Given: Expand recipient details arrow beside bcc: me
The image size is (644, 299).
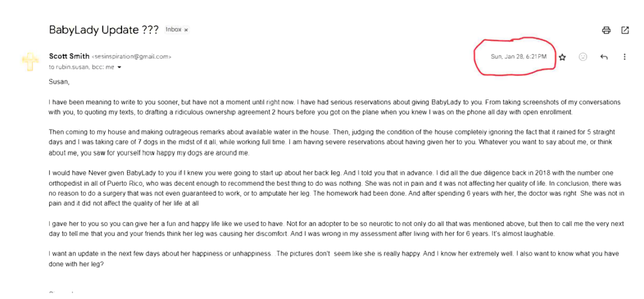Looking at the screenshot, I should tap(119, 67).
